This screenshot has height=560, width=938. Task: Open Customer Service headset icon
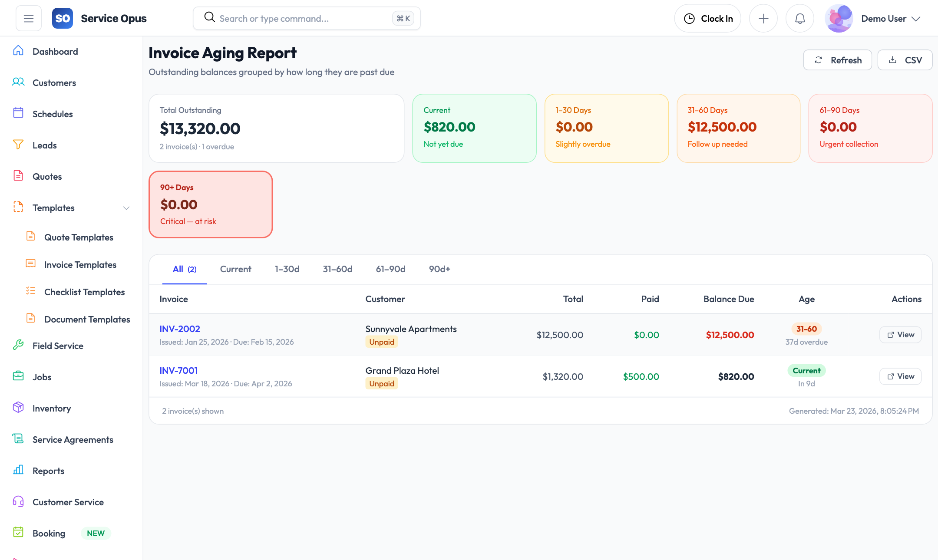point(18,502)
